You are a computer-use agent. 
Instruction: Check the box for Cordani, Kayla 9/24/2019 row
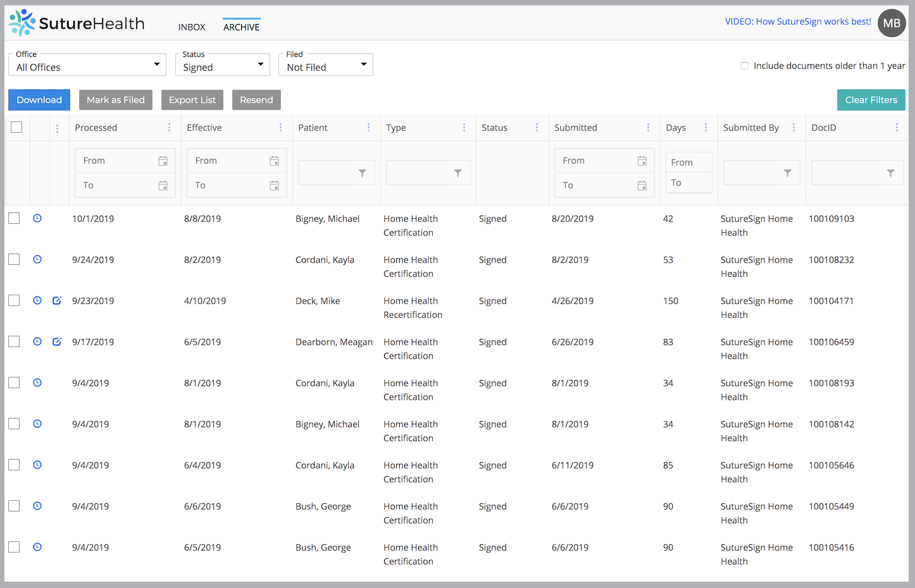[x=14, y=259]
